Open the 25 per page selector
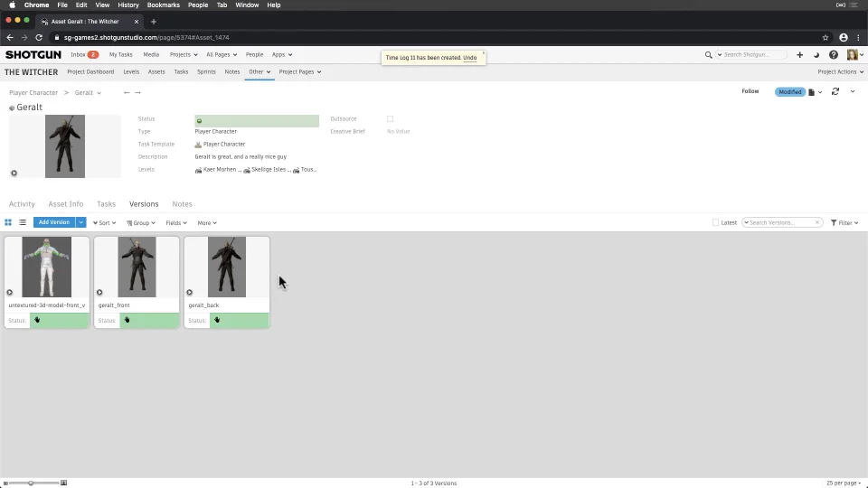 (844, 483)
